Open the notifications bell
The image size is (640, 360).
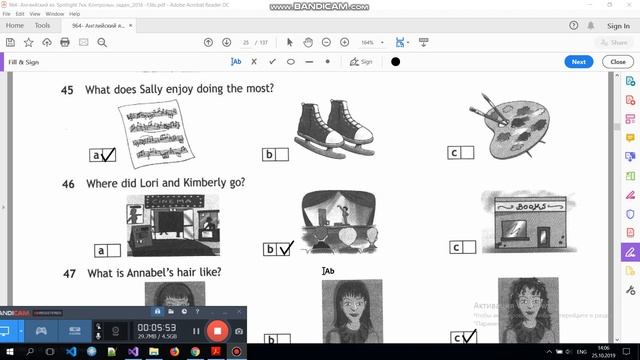[591, 26]
